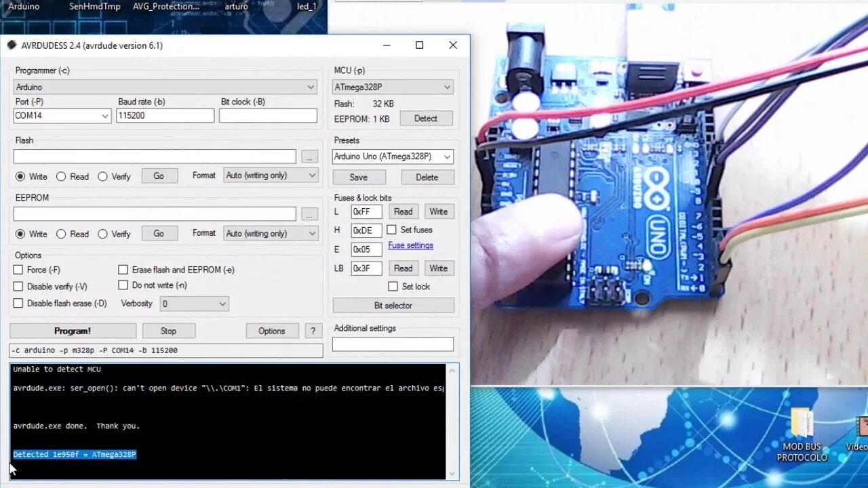Screen dimensions: 868x488
Task: Save the current preset
Action: point(359,178)
